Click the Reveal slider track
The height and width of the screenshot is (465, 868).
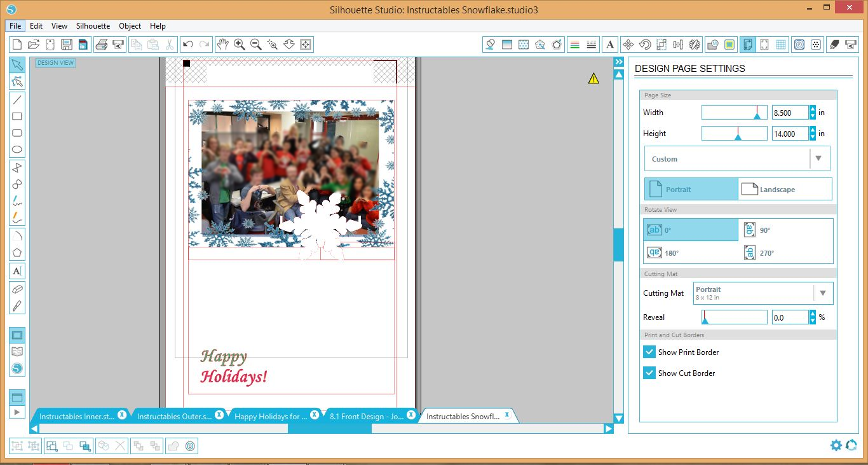(x=734, y=317)
